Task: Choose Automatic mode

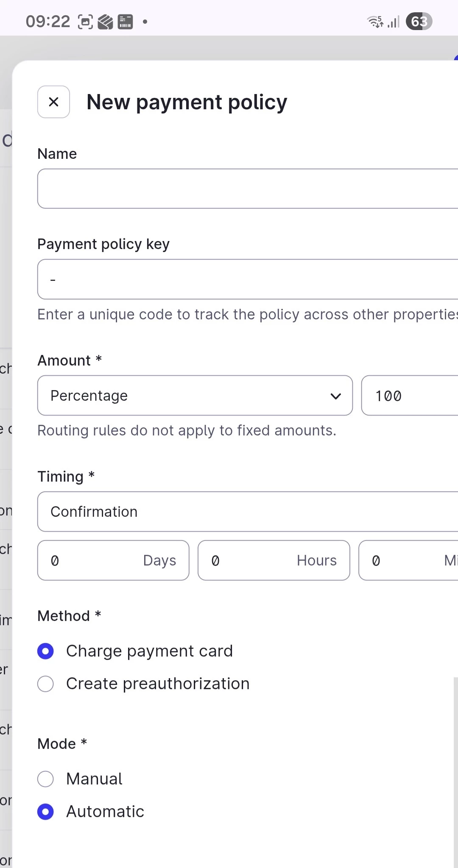Action: point(45,812)
